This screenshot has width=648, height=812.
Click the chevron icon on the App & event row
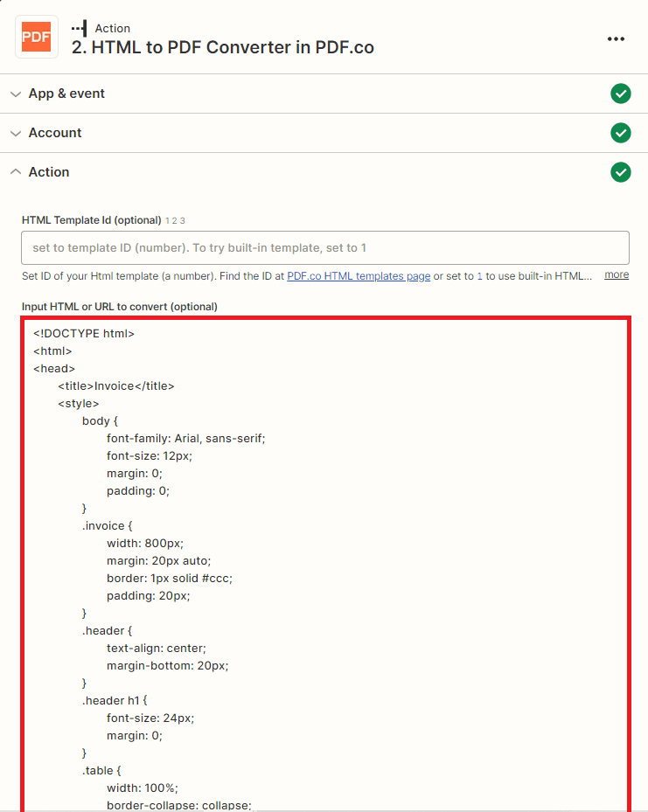tap(16, 93)
